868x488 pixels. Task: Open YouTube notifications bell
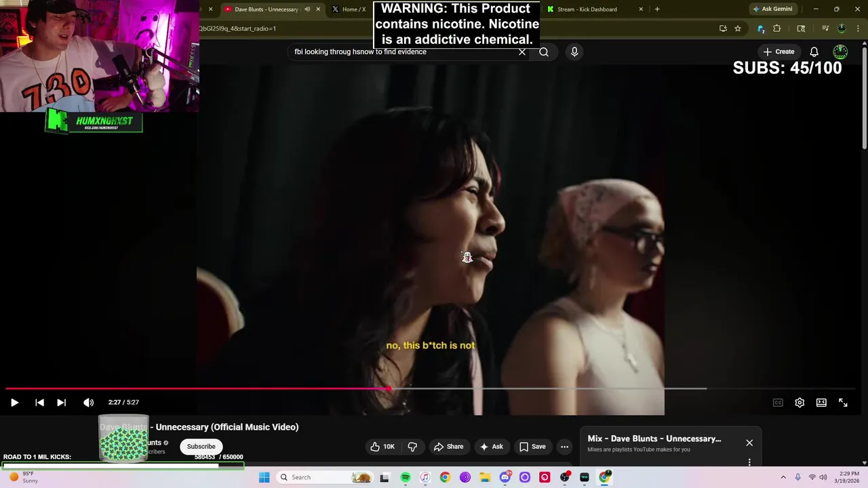(x=814, y=52)
